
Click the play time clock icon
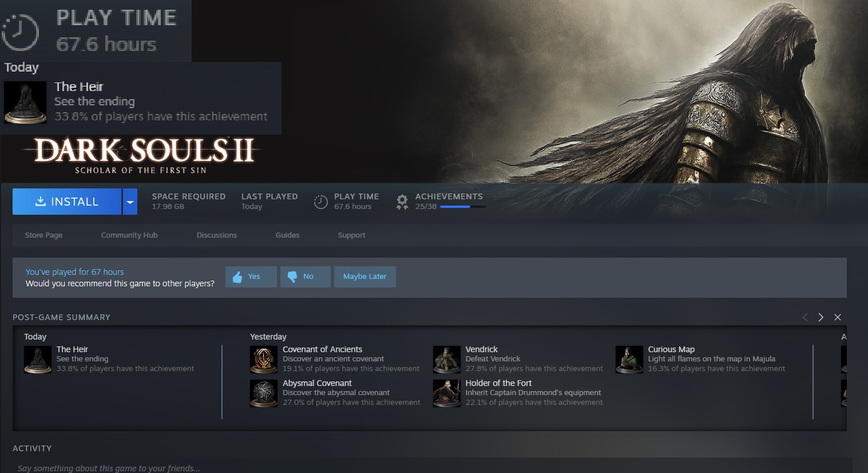(x=321, y=202)
